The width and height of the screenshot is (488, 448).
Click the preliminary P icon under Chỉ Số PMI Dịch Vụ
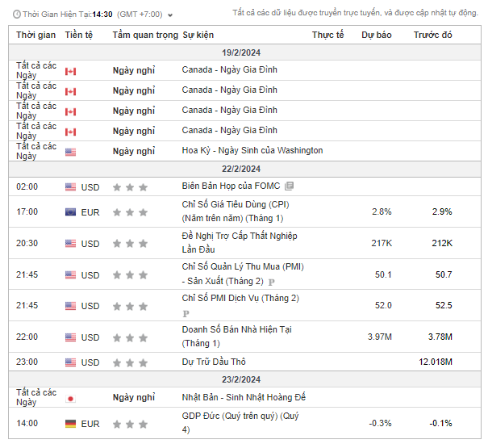[x=186, y=313]
